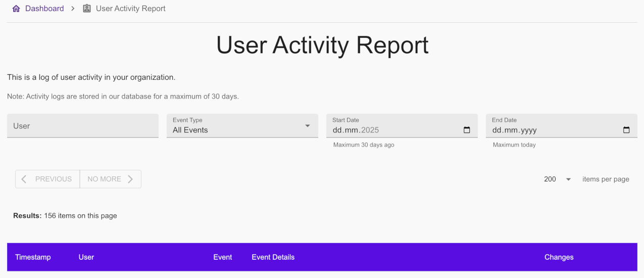This screenshot has width=644, height=278.
Task: Focus the User filter text field
Action: pyautogui.click(x=83, y=126)
